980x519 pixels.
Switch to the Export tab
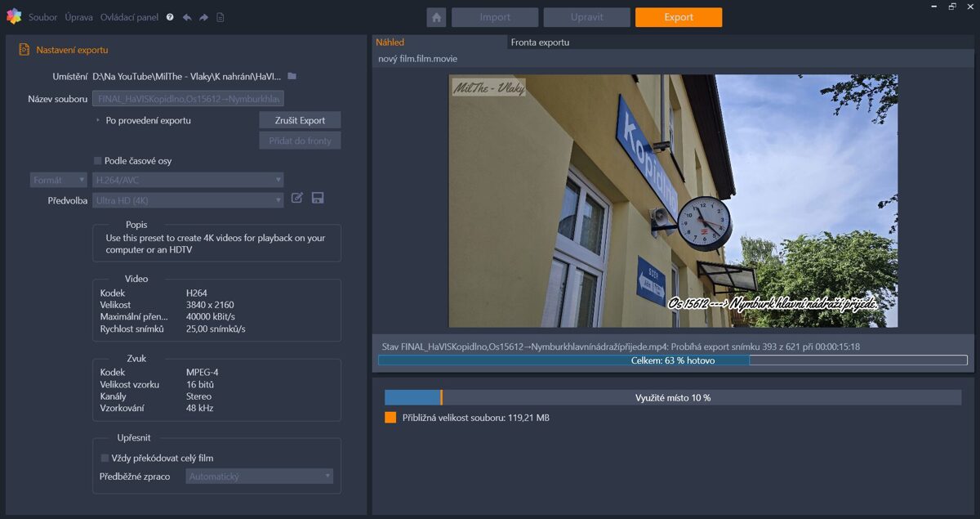point(679,17)
